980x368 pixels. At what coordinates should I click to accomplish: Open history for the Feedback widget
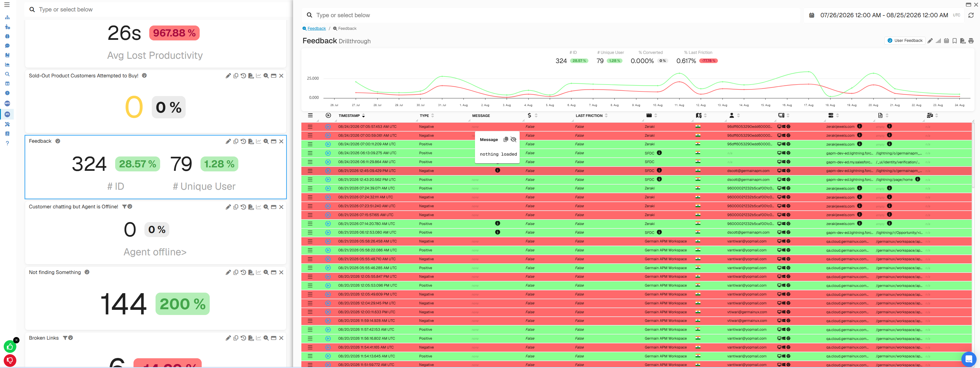point(243,142)
